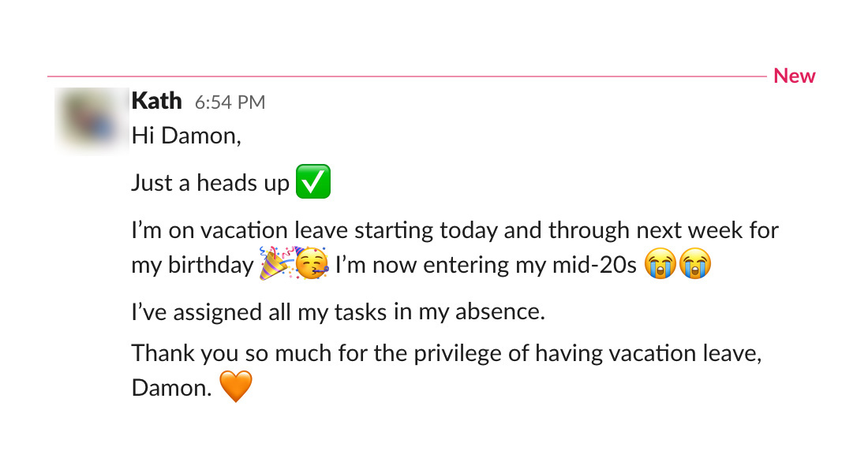Click the 'Hi Damon,' greeting line
Screen dimensions: 868x473
pyautogui.click(x=185, y=136)
